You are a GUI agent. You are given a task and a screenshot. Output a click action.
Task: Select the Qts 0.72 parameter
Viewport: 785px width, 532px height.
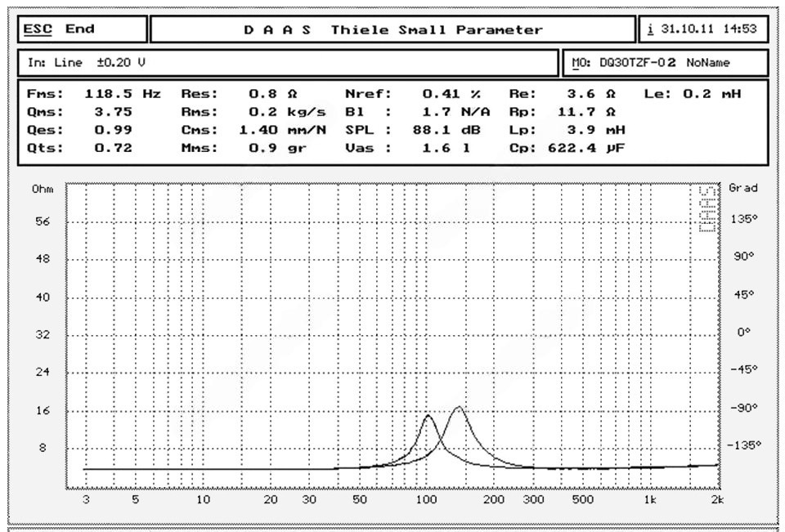pyautogui.click(x=81, y=148)
